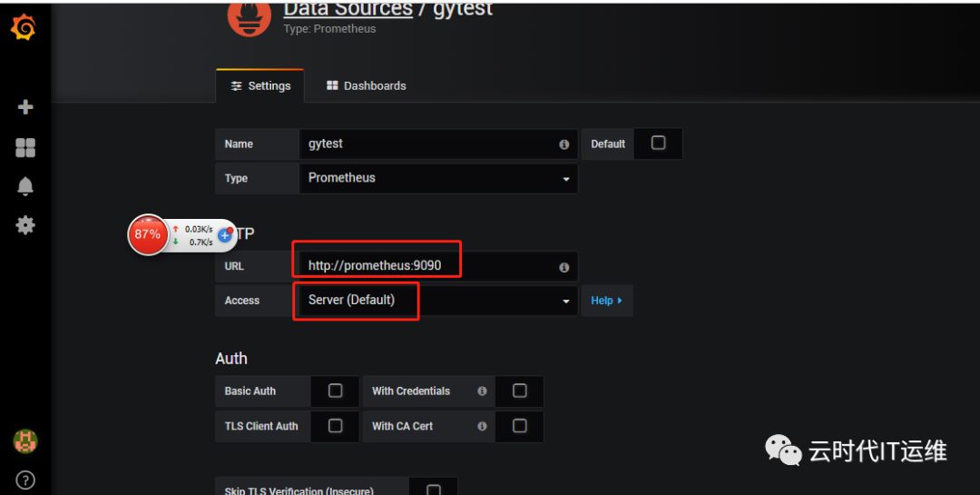
Task: Click the With CA Cert label
Action: [x=403, y=426]
